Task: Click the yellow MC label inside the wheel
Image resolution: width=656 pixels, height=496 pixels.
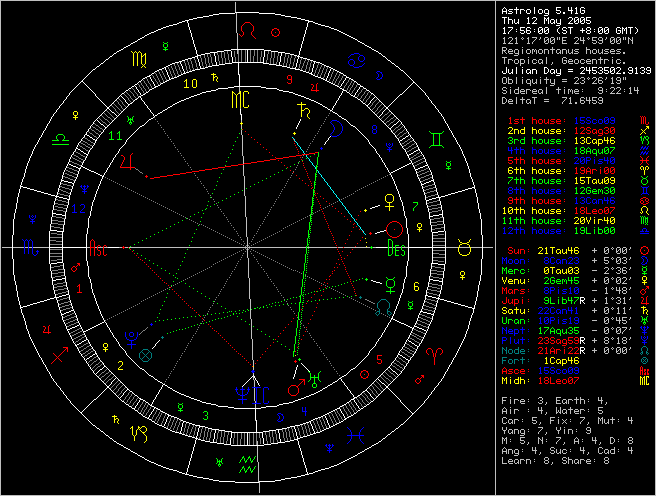Action: point(238,100)
